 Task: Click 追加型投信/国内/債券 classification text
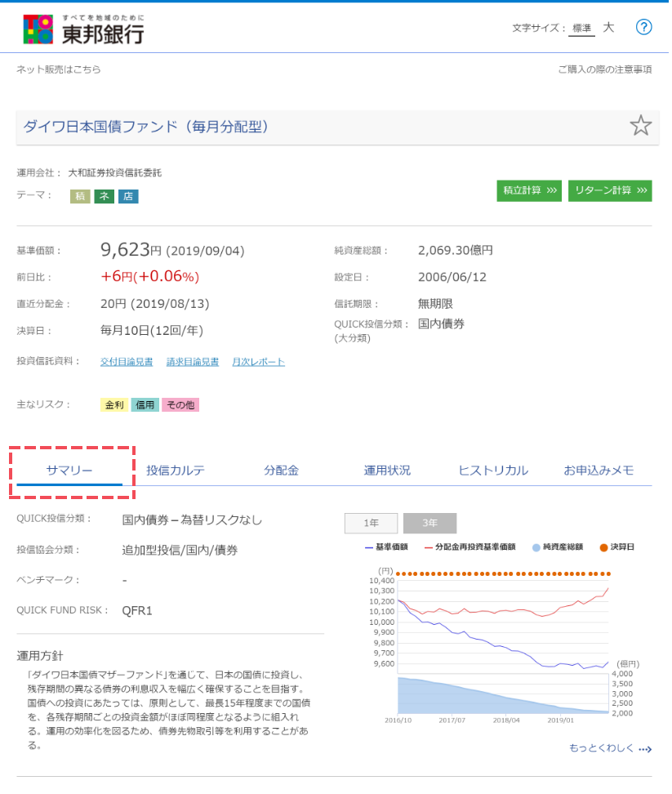tap(180, 551)
